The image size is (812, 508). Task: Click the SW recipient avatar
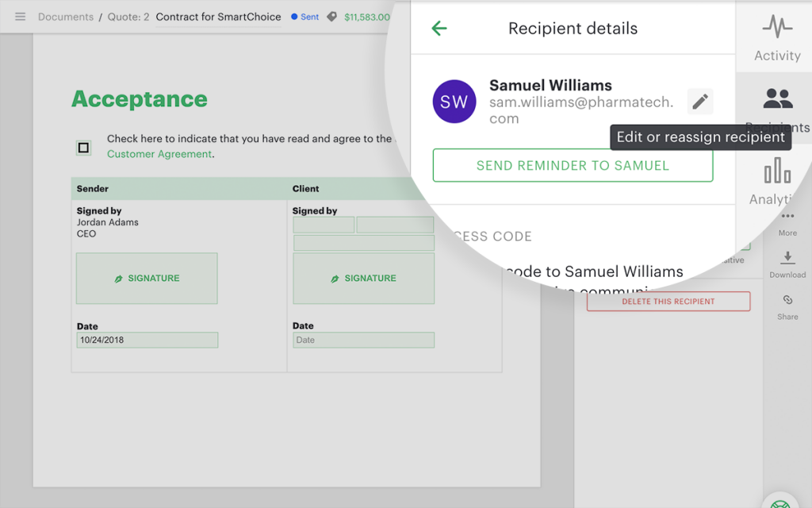pos(454,102)
